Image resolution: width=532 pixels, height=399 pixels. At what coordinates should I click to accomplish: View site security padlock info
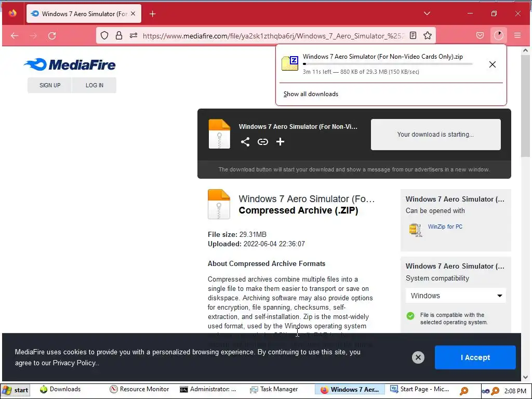(119, 36)
